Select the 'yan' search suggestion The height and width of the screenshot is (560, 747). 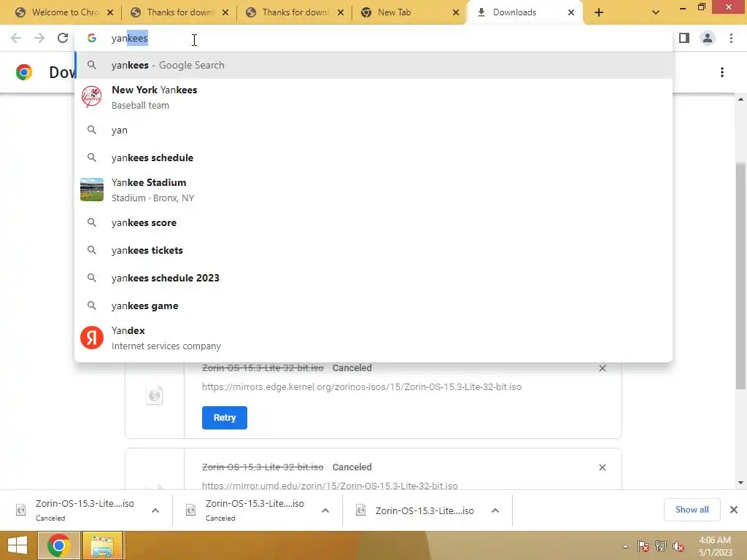point(373,130)
